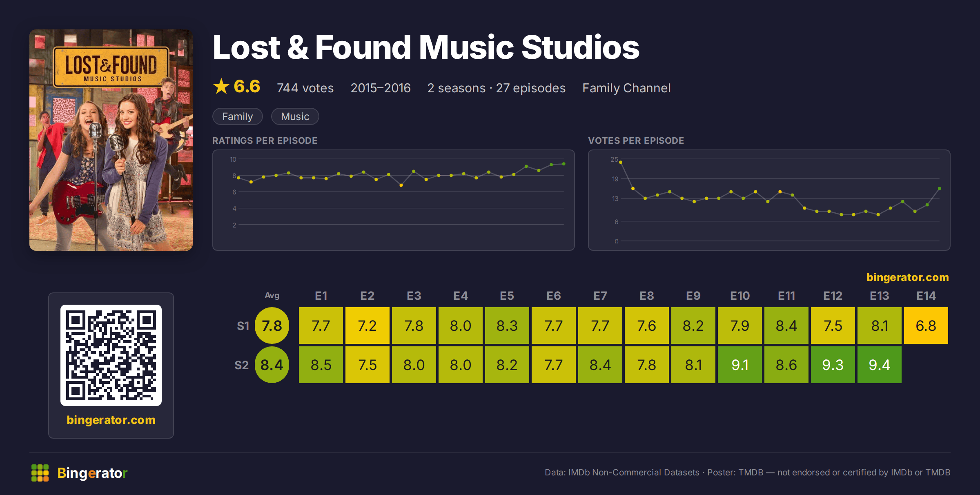The height and width of the screenshot is (495, 980).
Task: Click the Bingerator brand name in the footer
Action: [92, 473]
